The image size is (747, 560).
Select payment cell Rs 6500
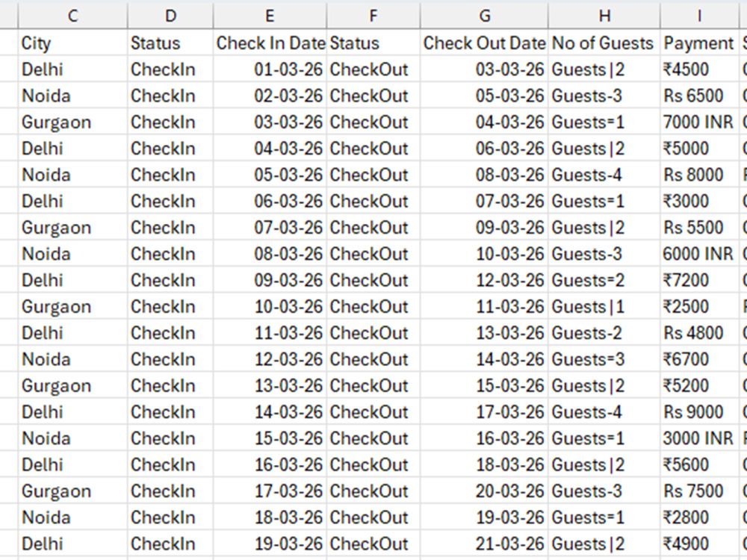699,96
